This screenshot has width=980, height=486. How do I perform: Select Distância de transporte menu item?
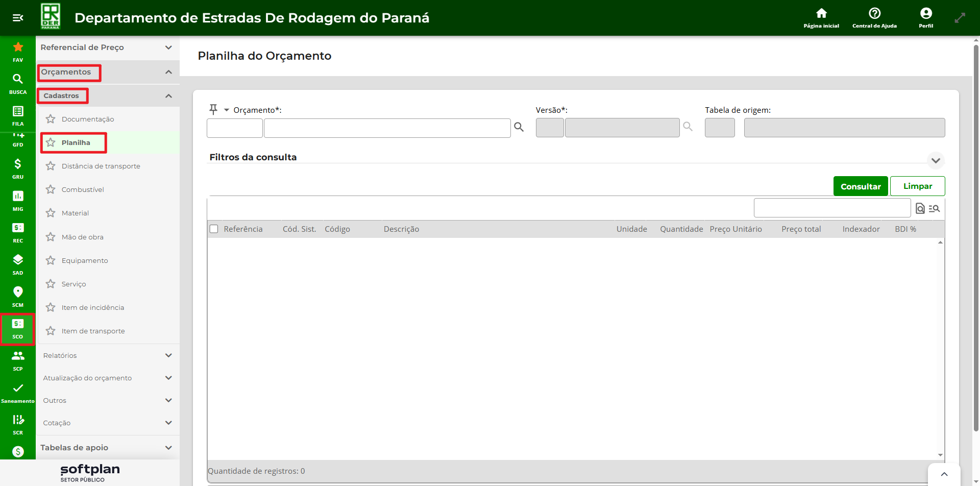pyautogui.click(x=101, y=166)
